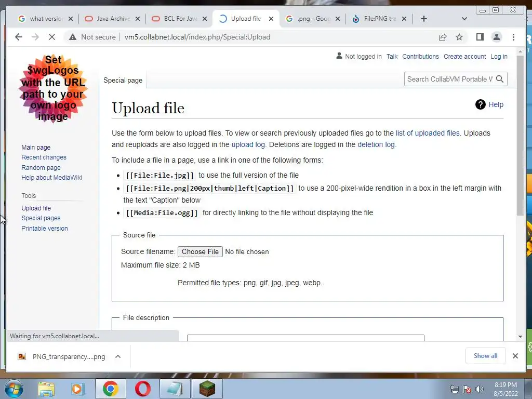Close the downloads bar
Screen dimensions: 532x399
[515, 356]
